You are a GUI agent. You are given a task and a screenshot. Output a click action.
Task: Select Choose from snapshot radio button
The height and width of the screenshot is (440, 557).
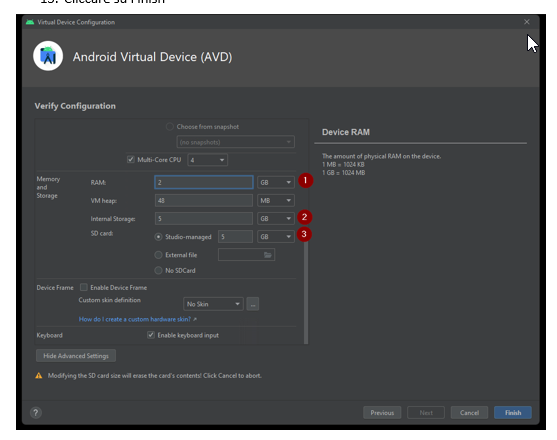point(170,127)
